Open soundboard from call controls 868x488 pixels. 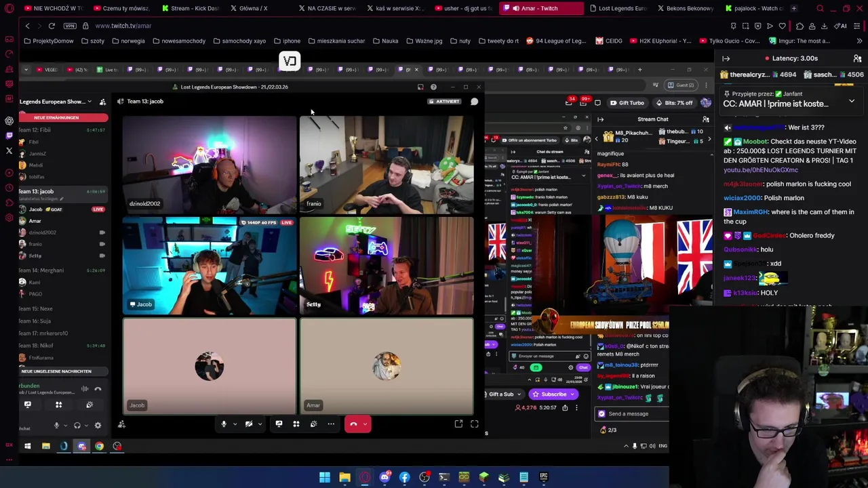click(x=313, y=424)
